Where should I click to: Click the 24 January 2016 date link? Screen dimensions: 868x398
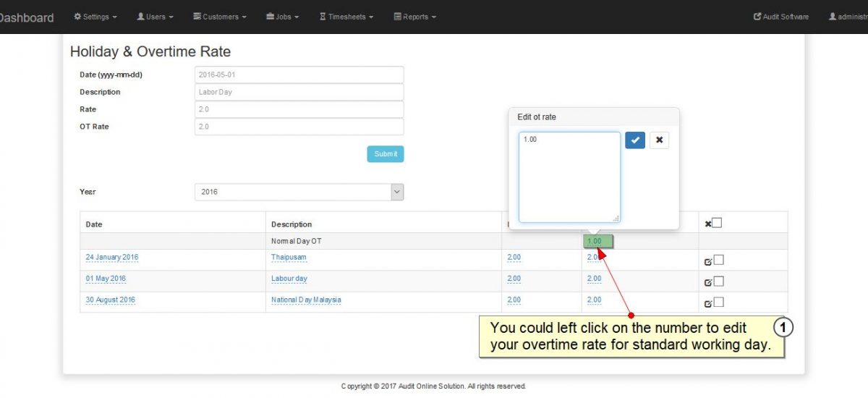[112, 258]
